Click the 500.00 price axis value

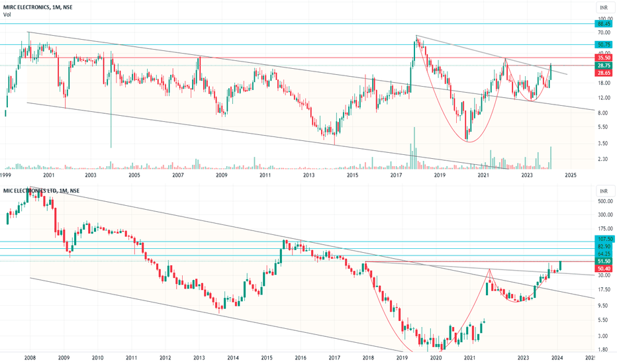605,201
